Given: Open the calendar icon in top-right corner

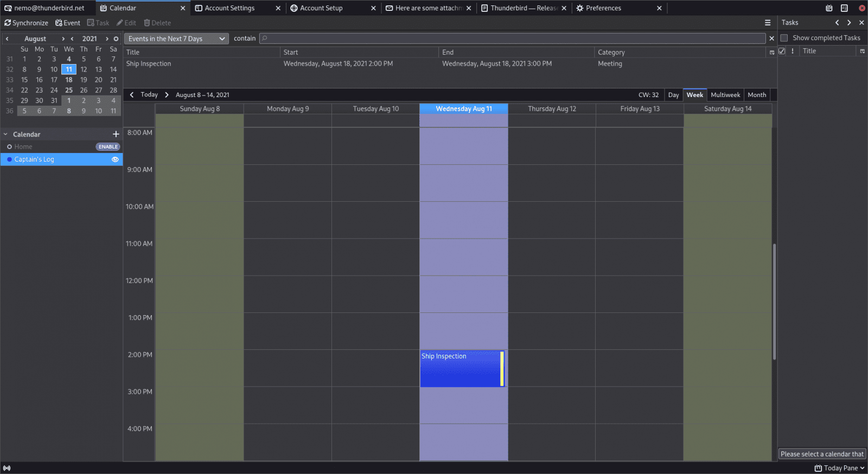Looking at the screenshot, I should (x=828, y=8).
